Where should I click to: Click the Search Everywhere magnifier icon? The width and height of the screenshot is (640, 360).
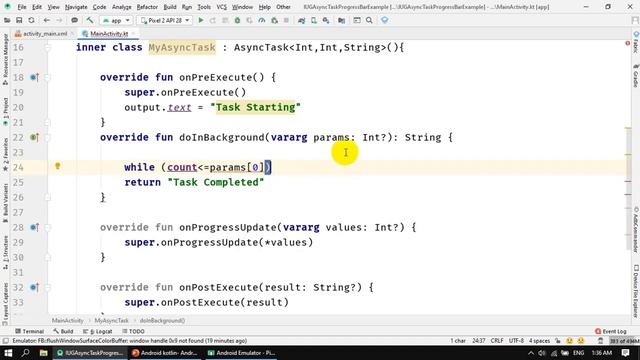(x=369, y=20)
